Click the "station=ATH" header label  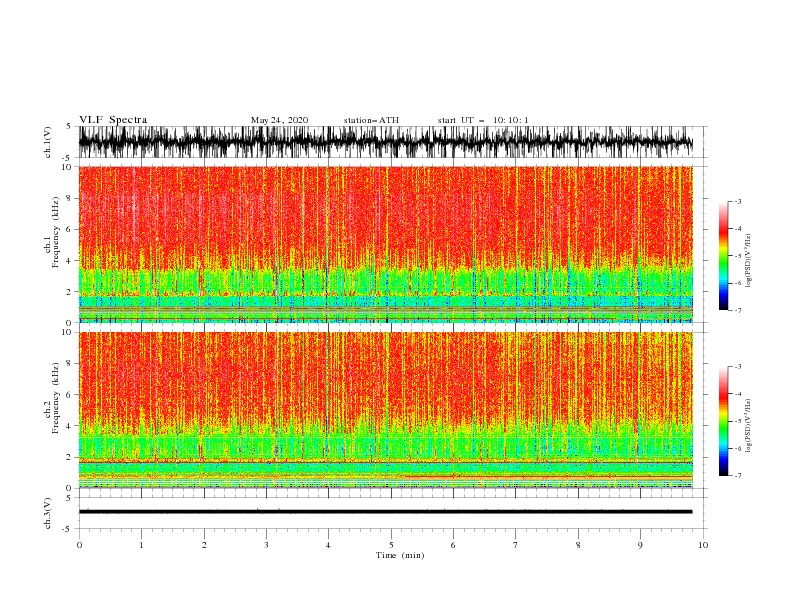click(371, 120)
